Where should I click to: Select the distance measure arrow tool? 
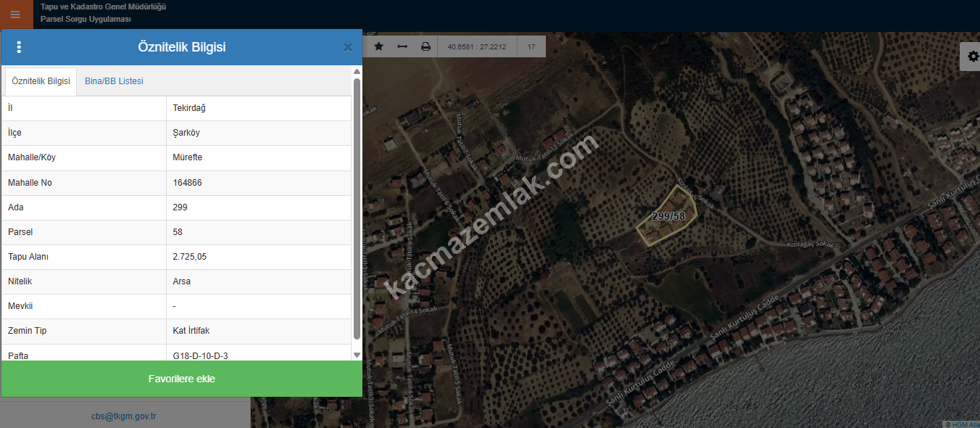402,46
